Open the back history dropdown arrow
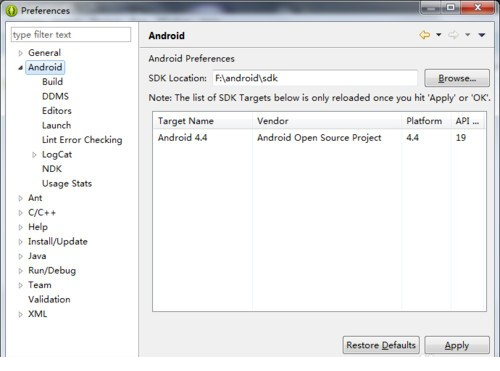This screenshot has height=371, width=500. 439,35
